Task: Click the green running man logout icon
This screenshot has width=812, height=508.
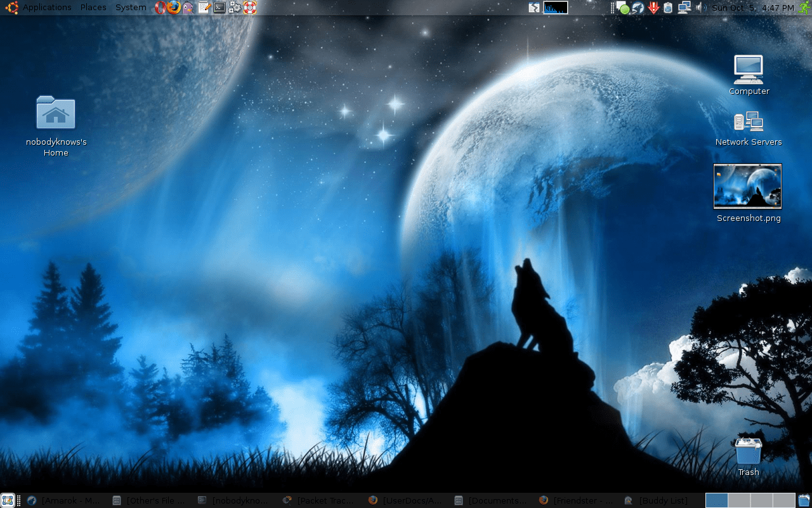Action: (804, 8)
